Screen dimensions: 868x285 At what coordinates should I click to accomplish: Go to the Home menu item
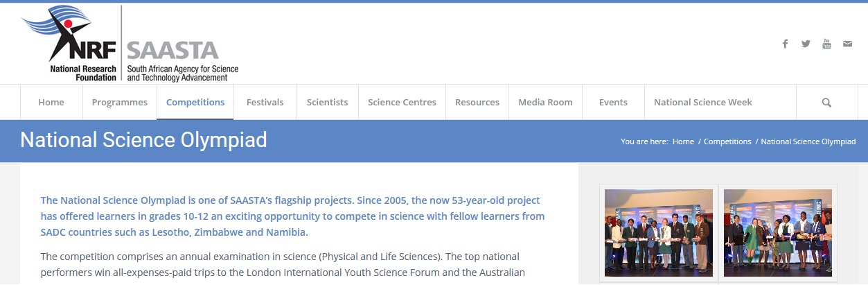[x=51, y=102]
